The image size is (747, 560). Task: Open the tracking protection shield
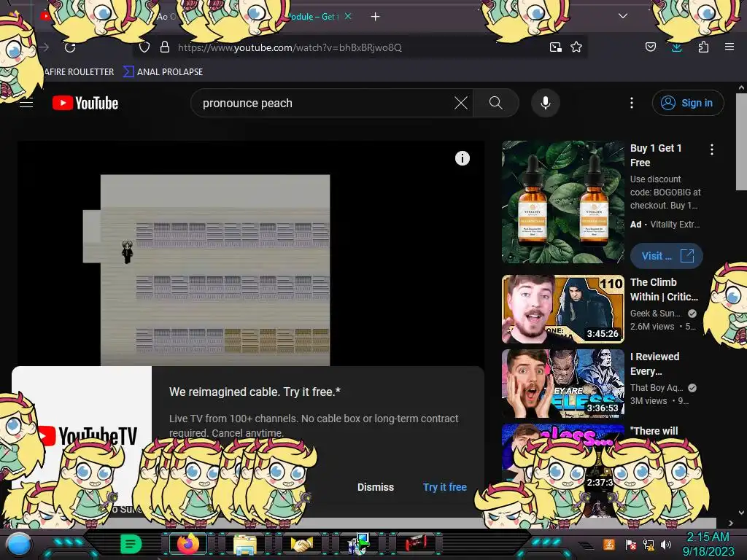coord(144,47)
